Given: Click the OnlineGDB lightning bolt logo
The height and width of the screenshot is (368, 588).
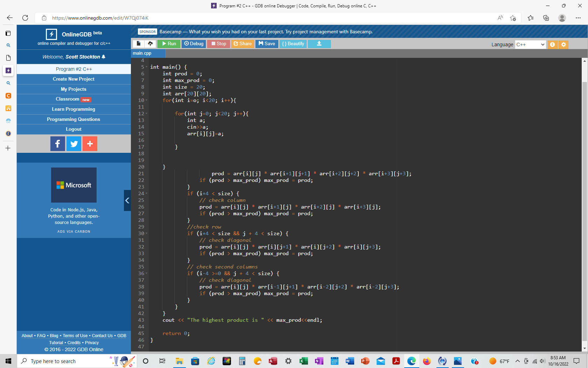Looking at the screenshot, I should point(51,34).
